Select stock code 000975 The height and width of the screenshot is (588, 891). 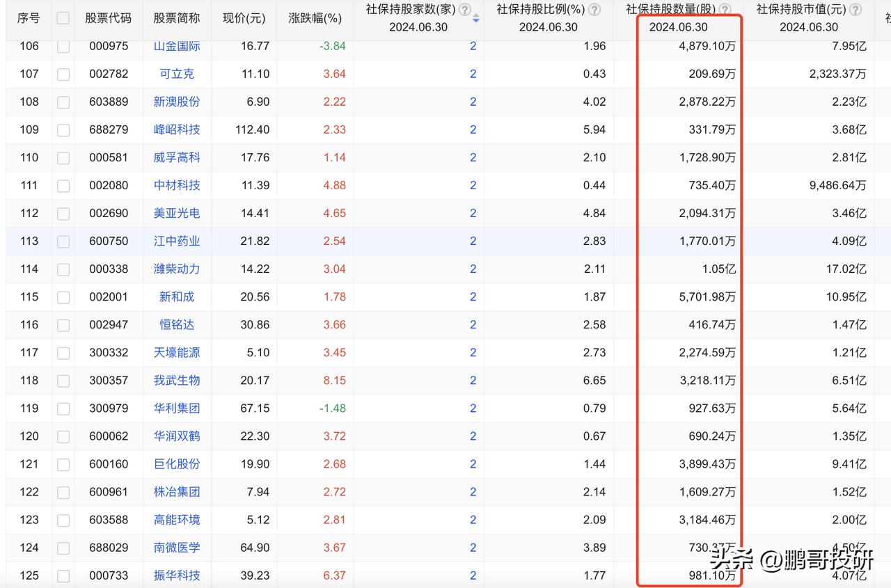(x=109, y=46)
